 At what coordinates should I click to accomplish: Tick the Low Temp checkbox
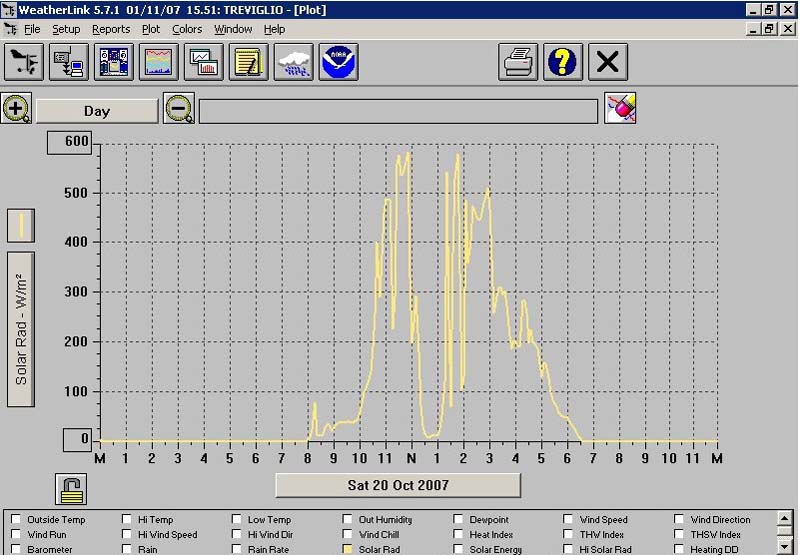(237, 519)
